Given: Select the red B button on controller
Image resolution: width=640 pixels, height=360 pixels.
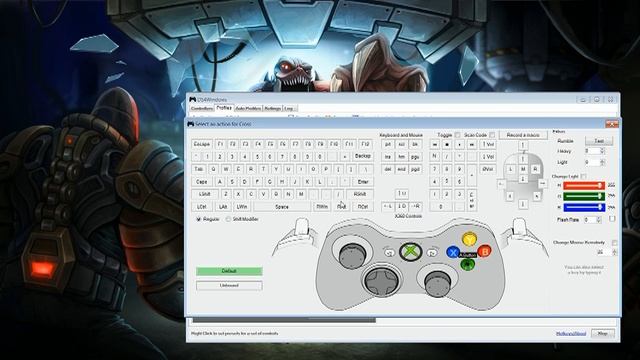Looking at the screenshot, I should [484, 252].
